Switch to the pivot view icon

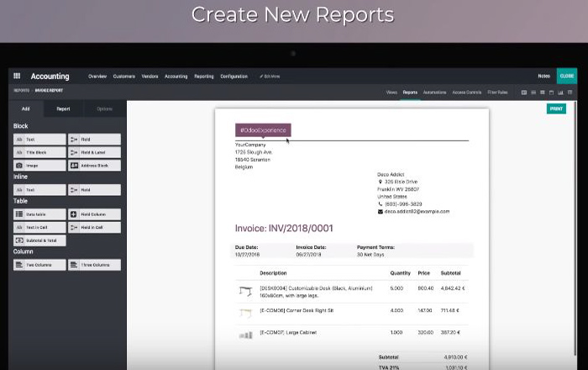(570, 92)
